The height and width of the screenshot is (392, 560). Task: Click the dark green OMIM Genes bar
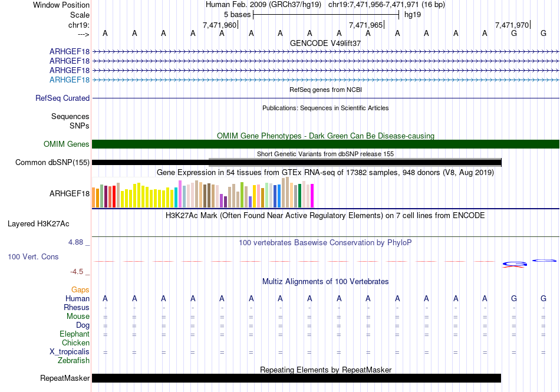(325, 144)
